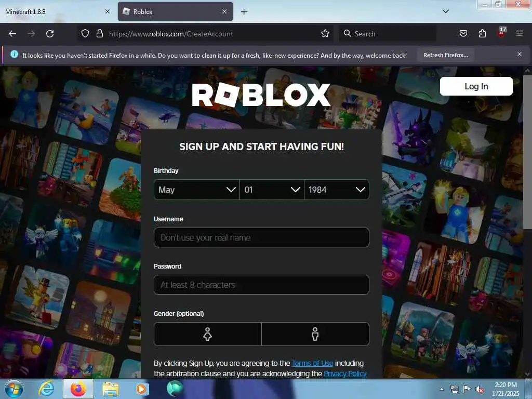This screenshot has height=399, width=532.
Task: Bookmark this page with the star icon
Action: pyautogui.click(x=325, y=34)
